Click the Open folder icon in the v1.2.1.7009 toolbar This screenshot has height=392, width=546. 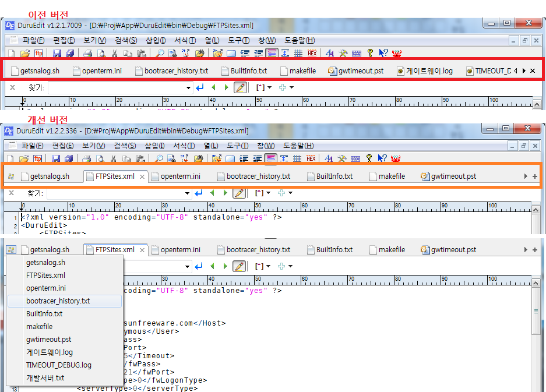[24, 53]
